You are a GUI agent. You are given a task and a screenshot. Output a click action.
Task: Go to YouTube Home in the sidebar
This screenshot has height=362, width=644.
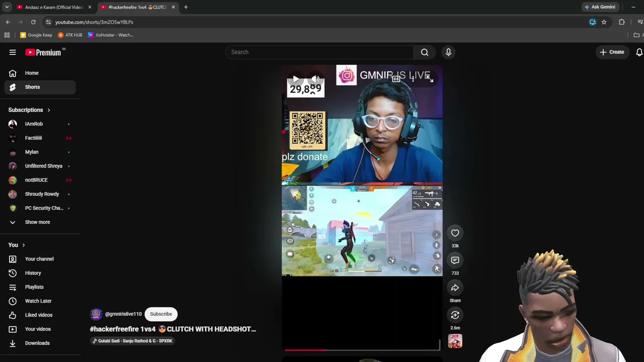coord(40,73)
